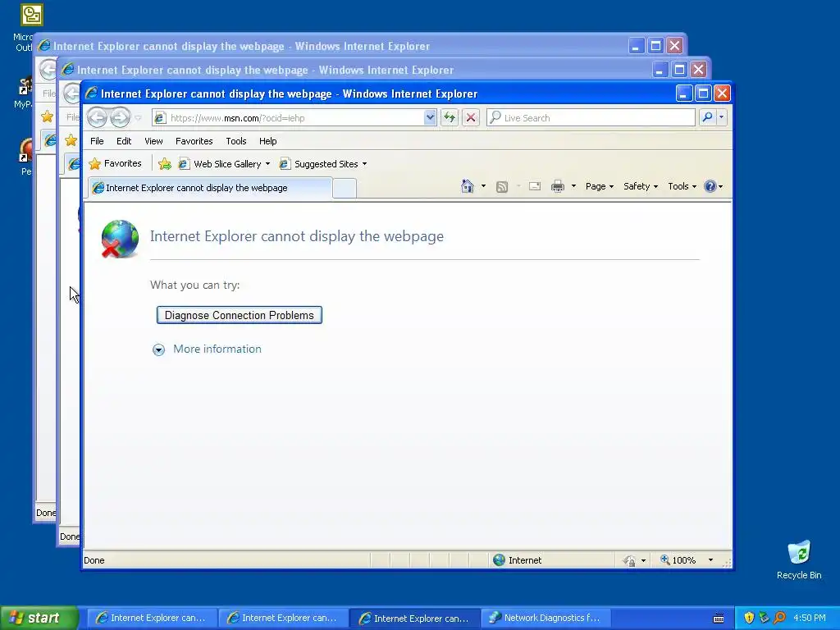The height and width of the screenshot is (630, 840).
Task: Click the 100% zoom level button
Action: click(678, 559)
